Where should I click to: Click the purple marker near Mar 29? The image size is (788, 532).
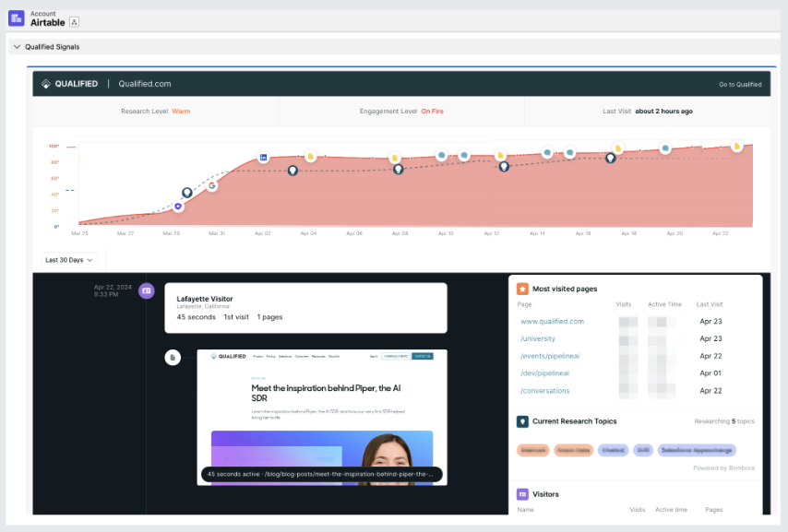pos(178,207)
